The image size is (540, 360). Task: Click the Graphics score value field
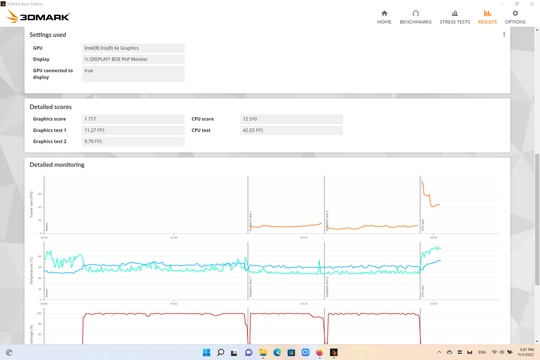133,119
